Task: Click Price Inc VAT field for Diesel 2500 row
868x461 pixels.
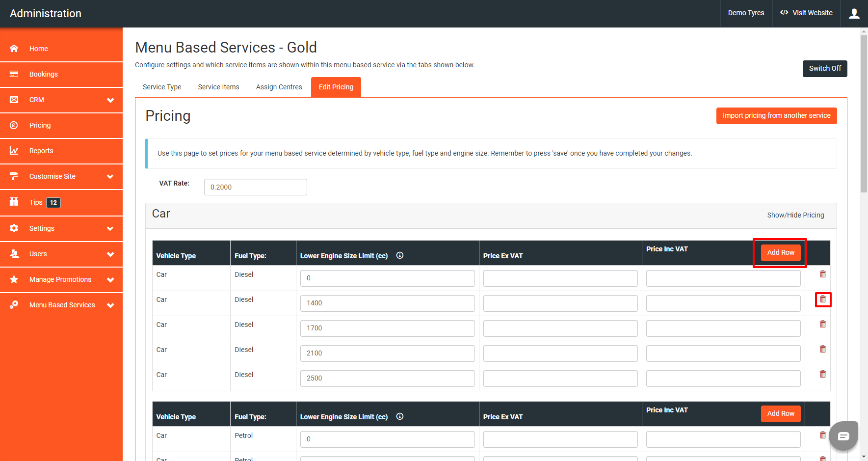Action: 723,378
